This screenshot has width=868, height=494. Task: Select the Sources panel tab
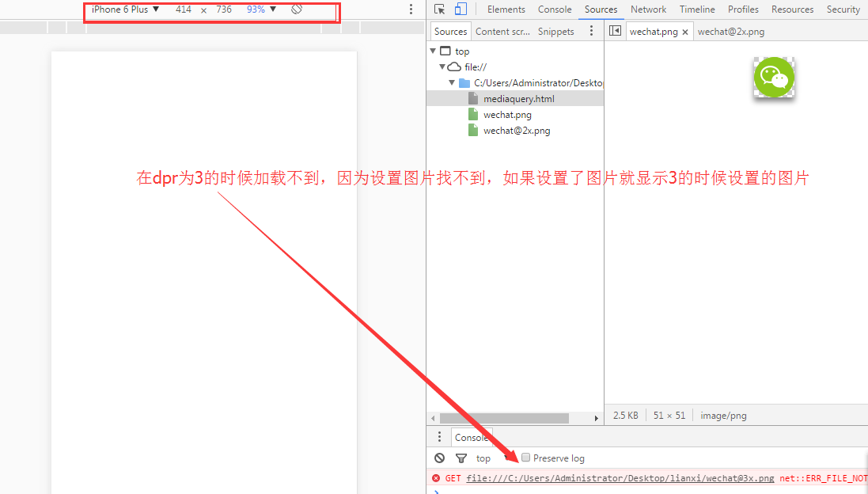[x=601, y=9]
